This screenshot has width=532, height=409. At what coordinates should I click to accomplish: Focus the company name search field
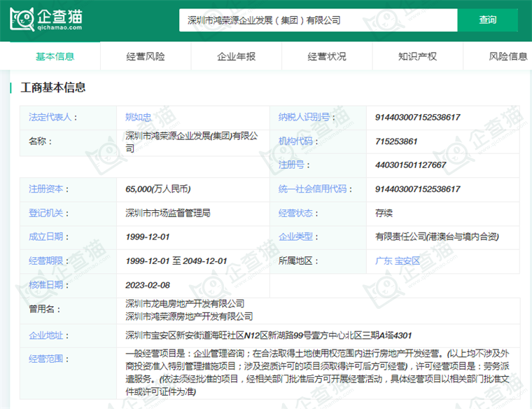point(318,20)
